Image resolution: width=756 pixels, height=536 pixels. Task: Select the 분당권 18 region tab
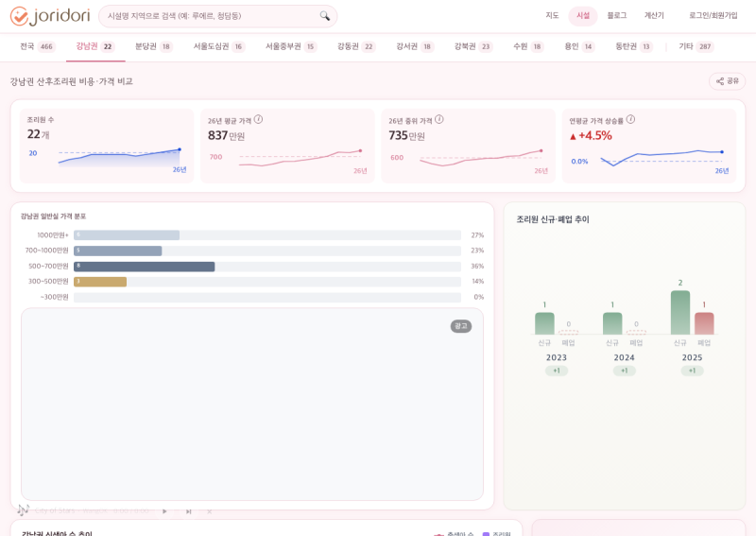tap(153, 46)
